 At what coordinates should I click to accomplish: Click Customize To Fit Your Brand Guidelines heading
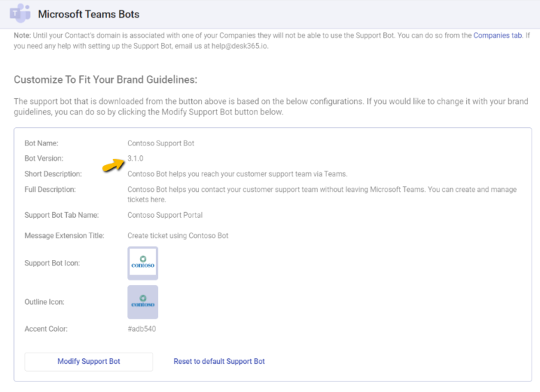coord(105,79)
